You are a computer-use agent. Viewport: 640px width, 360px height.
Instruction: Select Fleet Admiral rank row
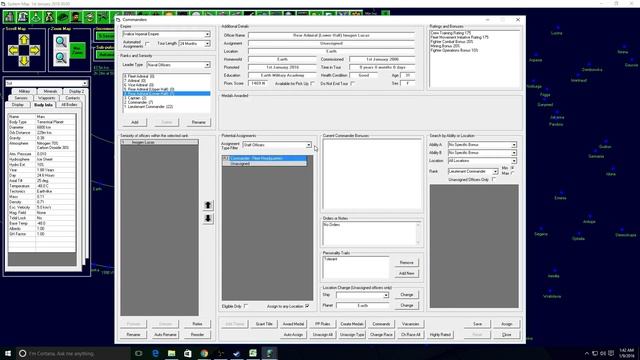(167, 76)
